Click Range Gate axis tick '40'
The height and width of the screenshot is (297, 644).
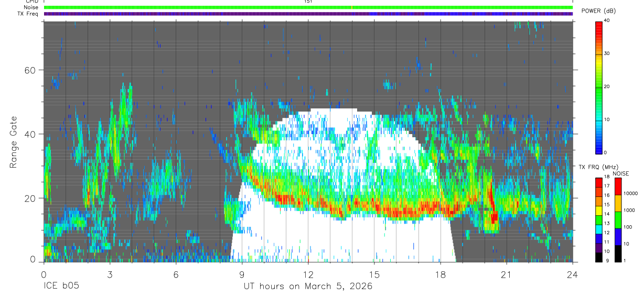point(30,134)
